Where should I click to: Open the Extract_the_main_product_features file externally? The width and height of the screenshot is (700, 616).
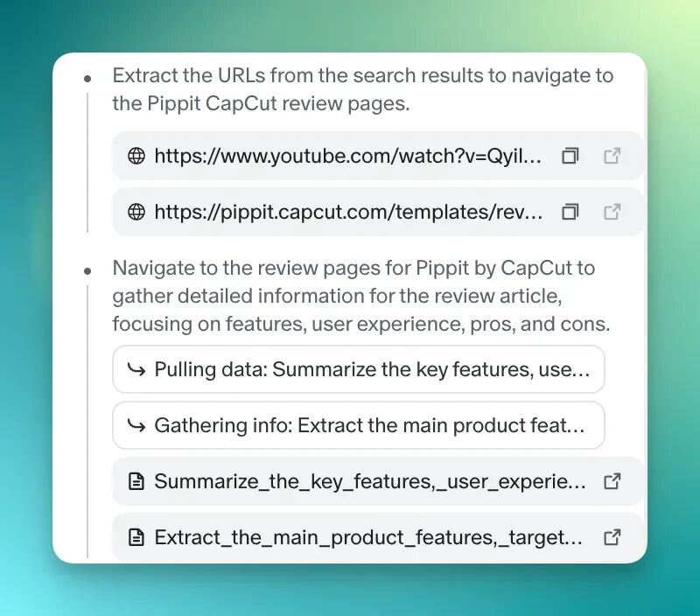click(612, 537)
